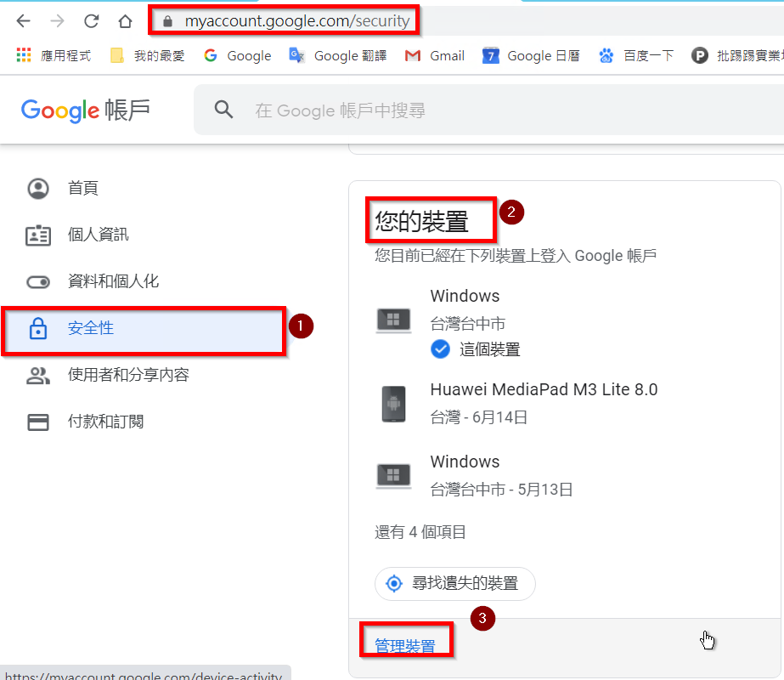Open the 批踢踢實業坊 bookmark

pos(737,55)
